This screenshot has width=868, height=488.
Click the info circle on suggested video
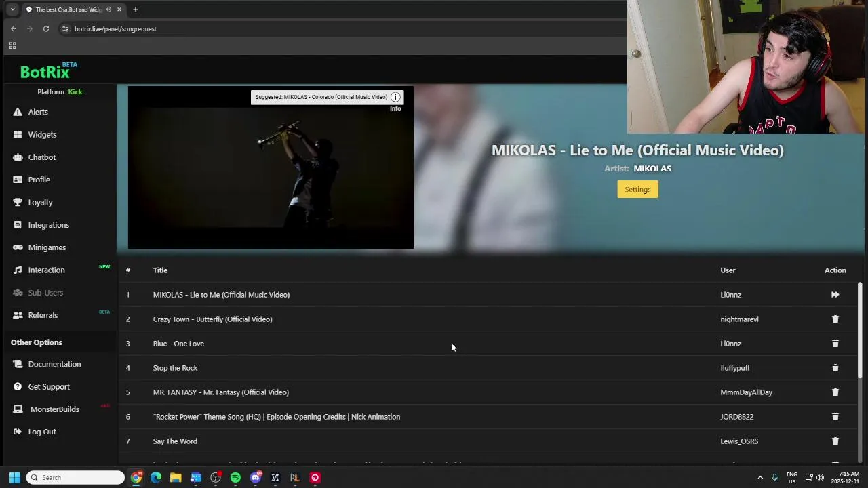(x=395, y=97)
